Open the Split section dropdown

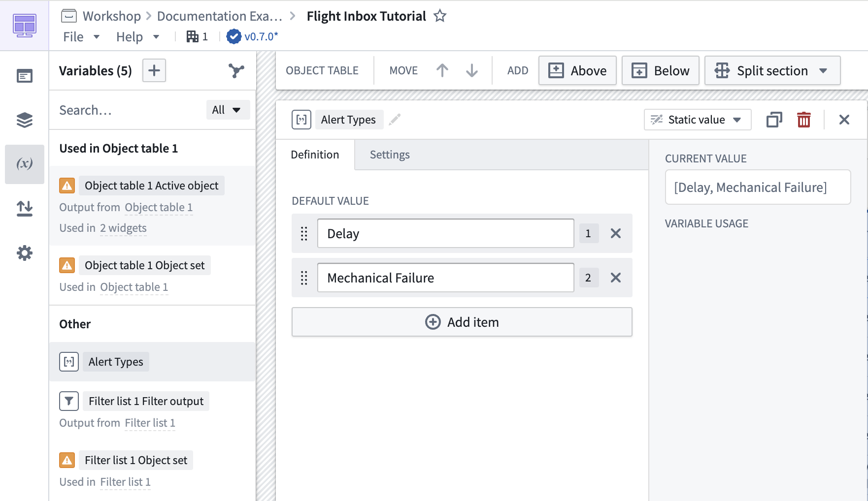(772, 71)
